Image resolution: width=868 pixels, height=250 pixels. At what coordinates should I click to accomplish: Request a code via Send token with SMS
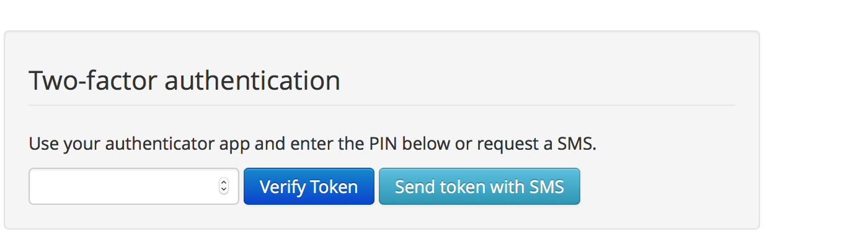[x=479, y=186]
